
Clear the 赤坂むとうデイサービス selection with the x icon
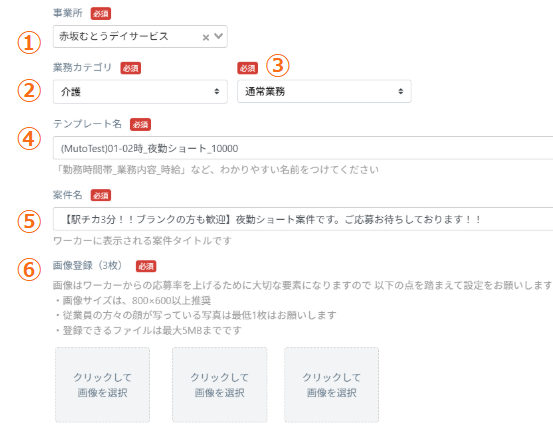tap(206, 37)
